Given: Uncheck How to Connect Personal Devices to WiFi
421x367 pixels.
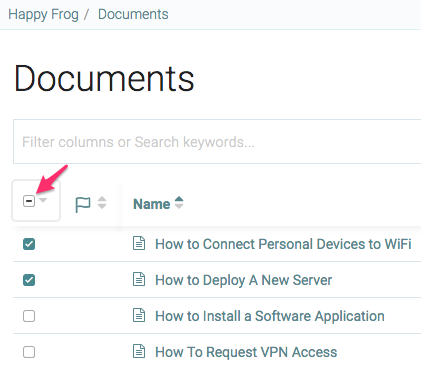Looking at the screenshot, I should pyautogui.click(x=29, y=244).
